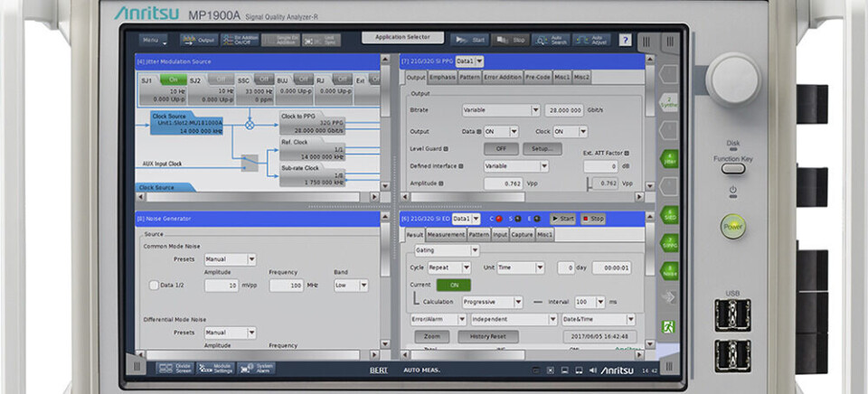Click the mixer circle symbol in the clock diagram
The width and height of the screenshot is (868, 394).
250,125
